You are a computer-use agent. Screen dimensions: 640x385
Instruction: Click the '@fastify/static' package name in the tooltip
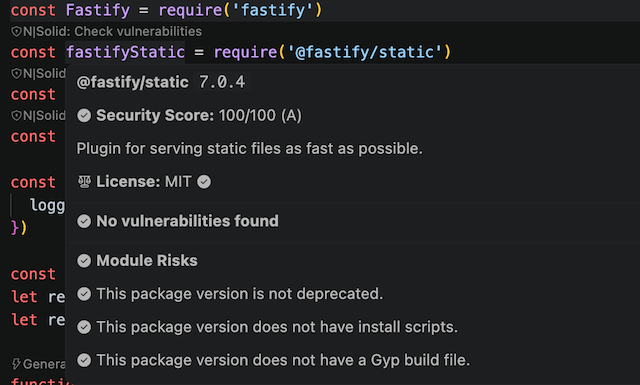[133, 82]
